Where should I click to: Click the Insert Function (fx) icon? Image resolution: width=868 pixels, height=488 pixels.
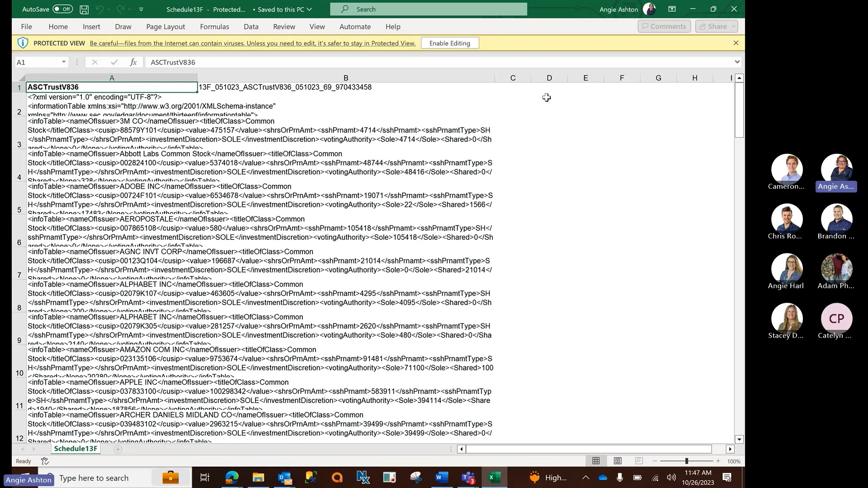(x=133, y=62)
